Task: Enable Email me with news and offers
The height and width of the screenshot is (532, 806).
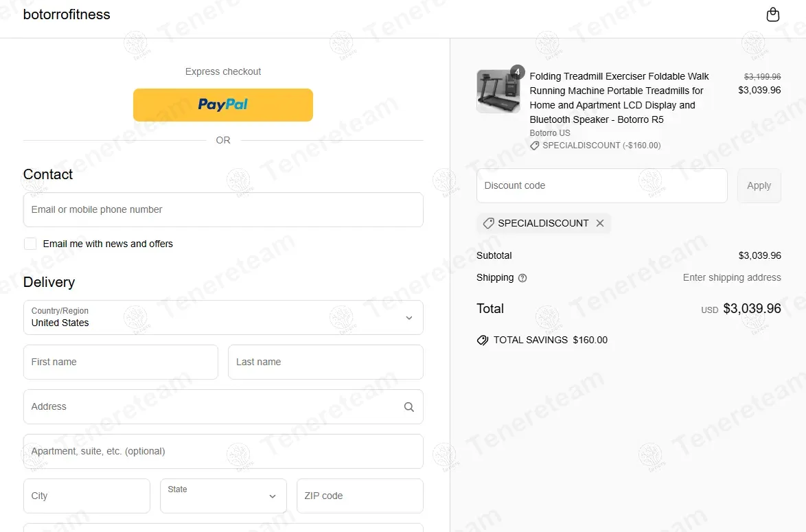Action: tap(30, 244)
